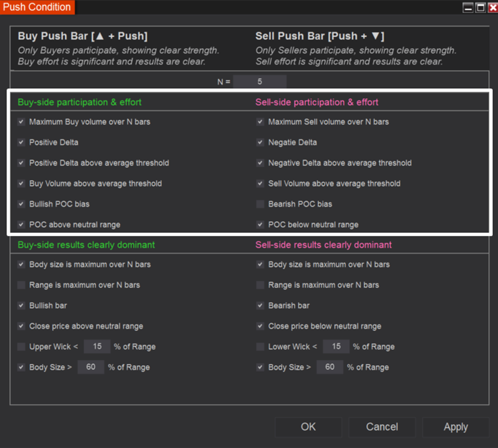Toggle sell-side Body Size checkbox

pos(260,367)
